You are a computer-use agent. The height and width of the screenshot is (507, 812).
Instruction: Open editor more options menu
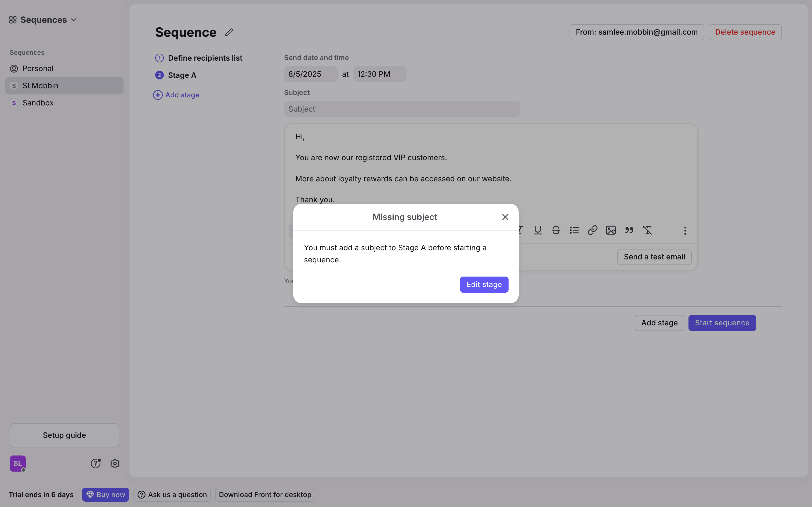tap(685, 230)
